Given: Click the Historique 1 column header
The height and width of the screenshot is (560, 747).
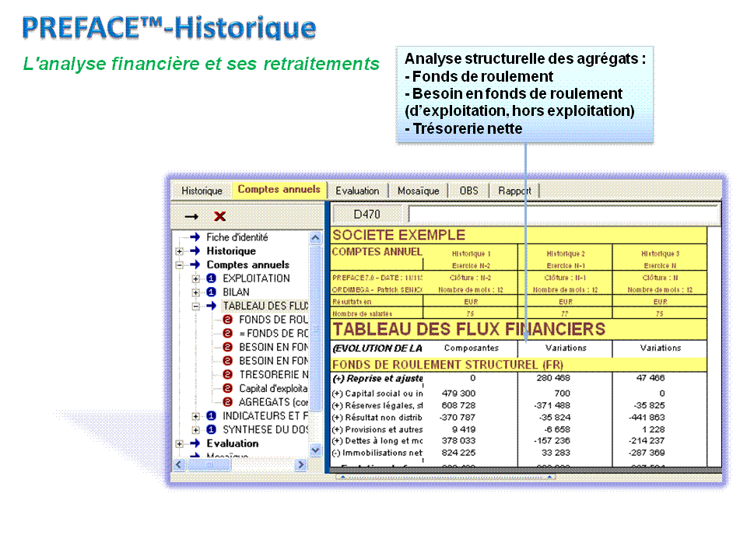Looking at the screenshot, I should 472,254.
